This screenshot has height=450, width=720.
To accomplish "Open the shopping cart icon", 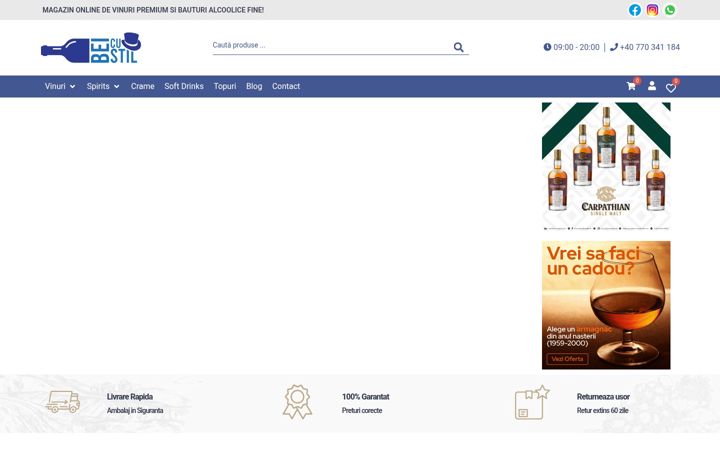I will click(631, 86).
